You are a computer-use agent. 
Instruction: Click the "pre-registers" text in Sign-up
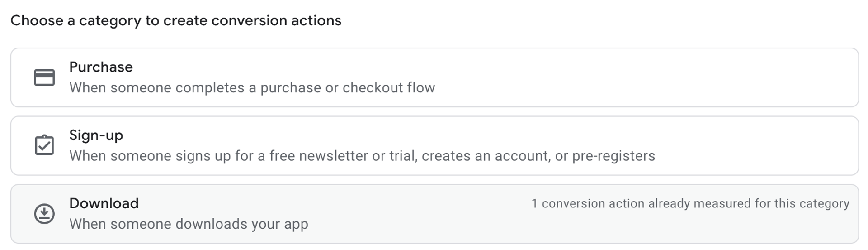(x=613, y=156)
